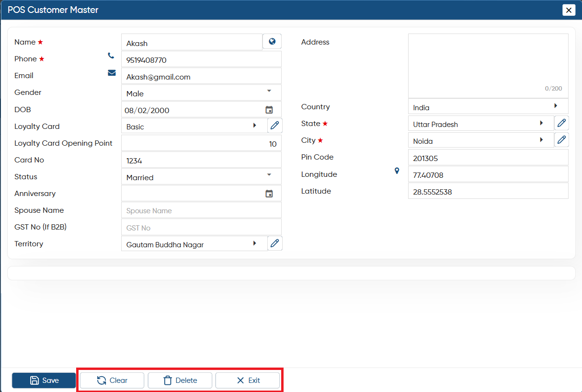This screenshot has height=392, width=582.
Task: Expand the Territory selector Gautam Buddha Nagar
Action: 194,244
